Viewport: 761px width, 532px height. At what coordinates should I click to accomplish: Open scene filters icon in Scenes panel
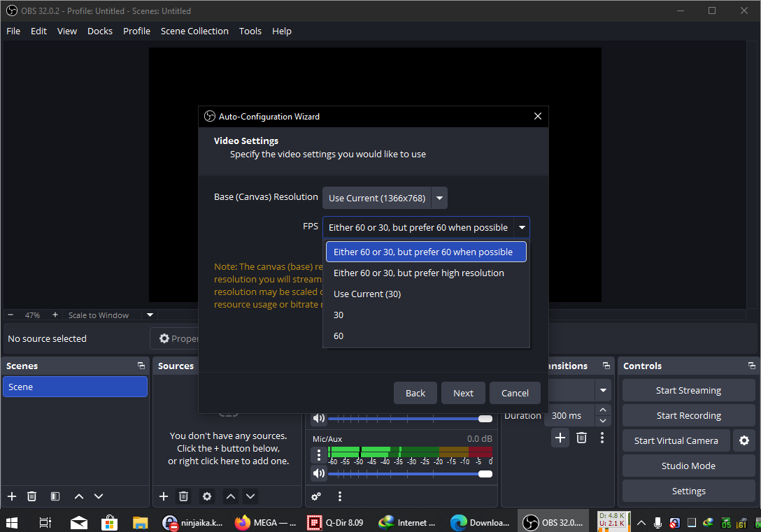point(55,496)
